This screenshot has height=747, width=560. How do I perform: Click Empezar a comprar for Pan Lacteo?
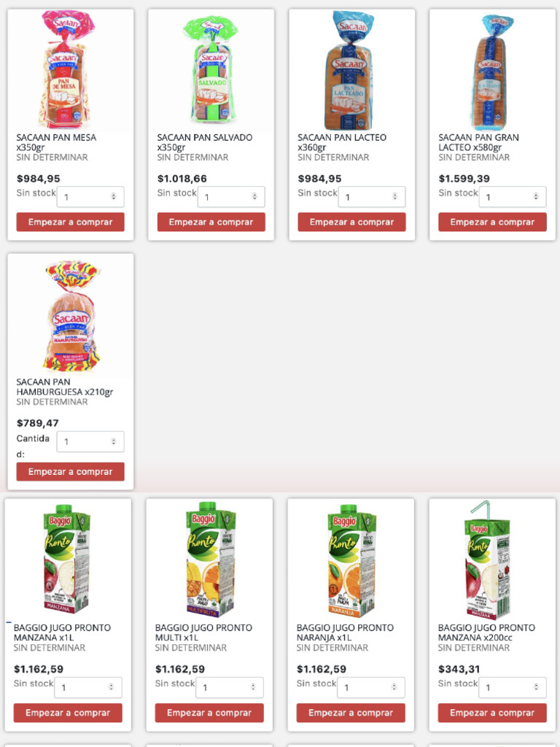(351, 222)
